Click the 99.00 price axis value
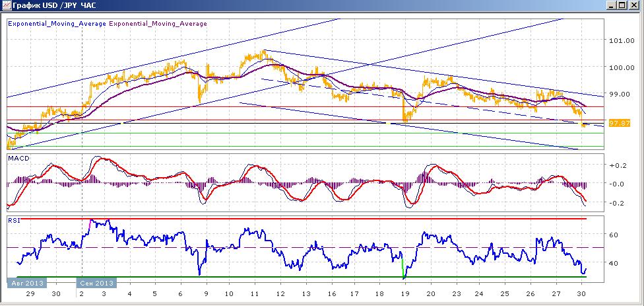 (620, 94)
